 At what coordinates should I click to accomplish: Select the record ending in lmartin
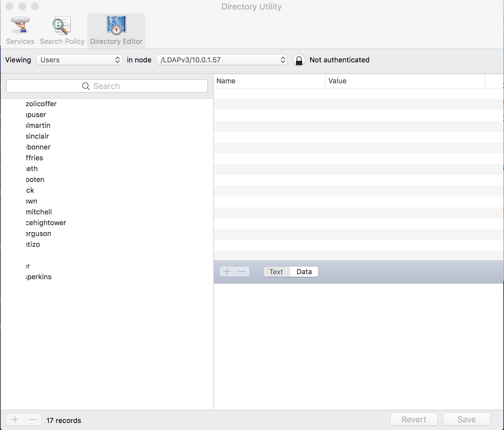[107, 125]
